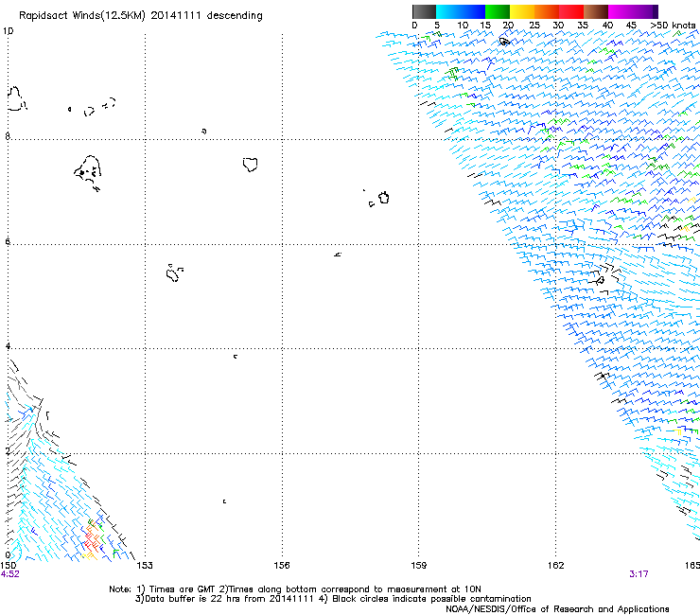Click the purple time stamp 3:17
700x615 pixels.
(639, 574)
